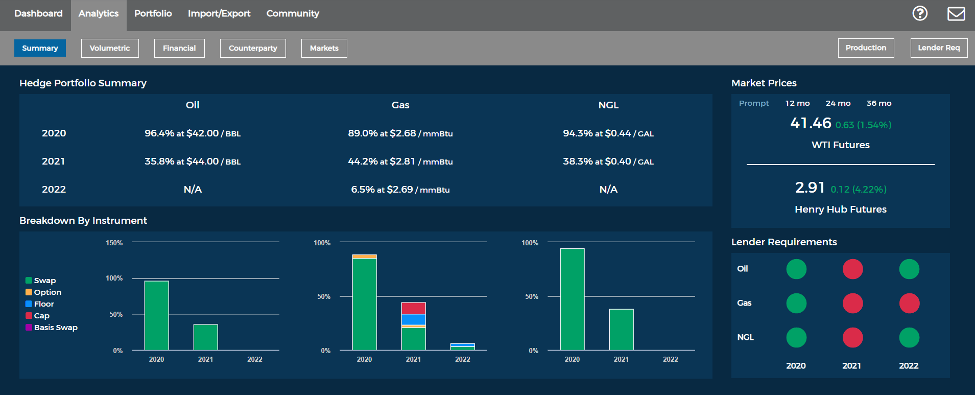Open the mail envelope icon
This screenshot has height=395, width=977.
pyautogui.click(x=956, y=13)
